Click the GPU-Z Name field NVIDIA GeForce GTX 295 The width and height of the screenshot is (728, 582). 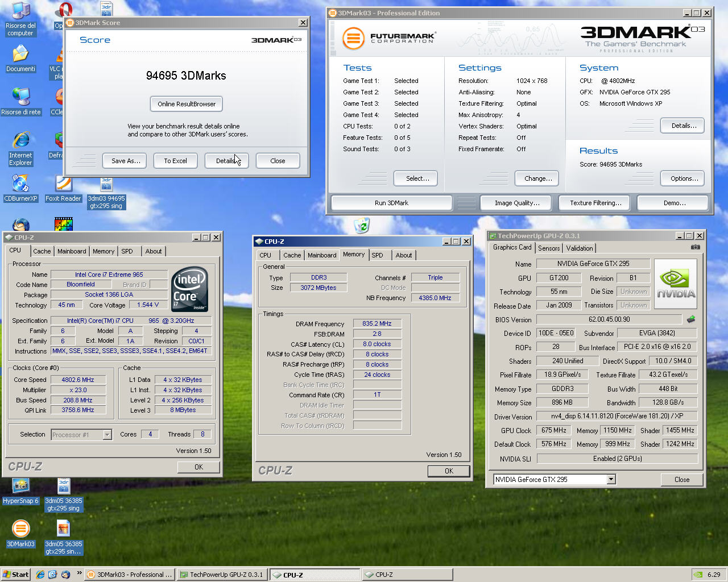(593, 264)
